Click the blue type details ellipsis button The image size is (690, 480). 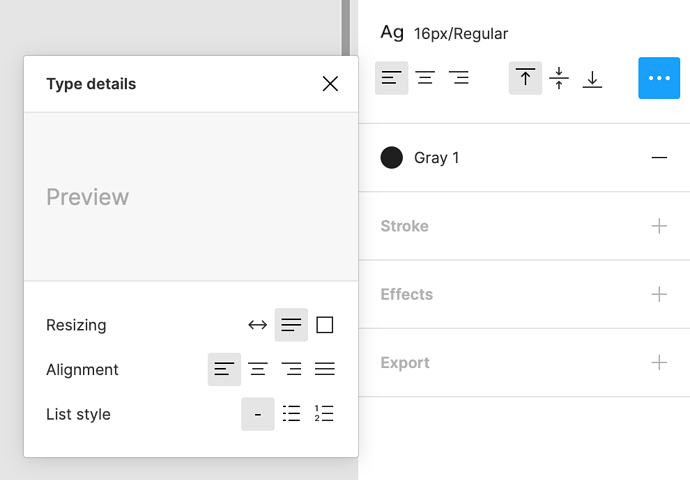pos(658,78)
